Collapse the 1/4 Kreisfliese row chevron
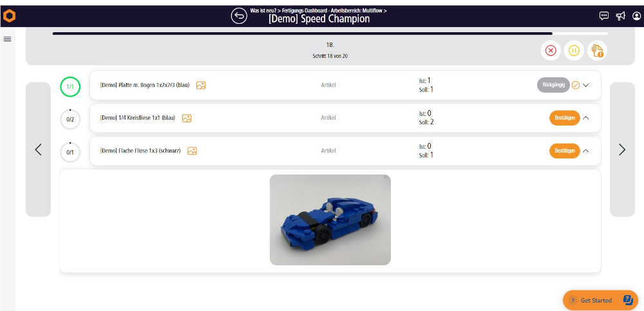The image size is (644, 311). pos(586,118)
